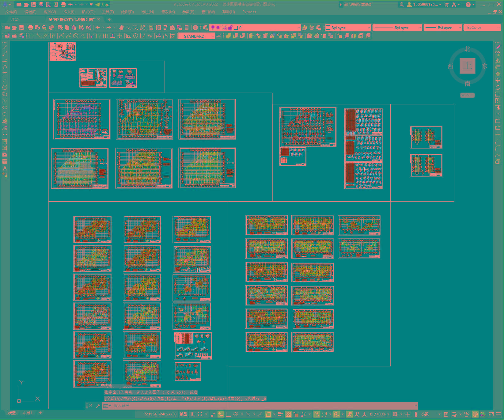The image size is (504, 420).
Task: Switch to the 布局1 layout tab
Action: click(x=27, y=413)
